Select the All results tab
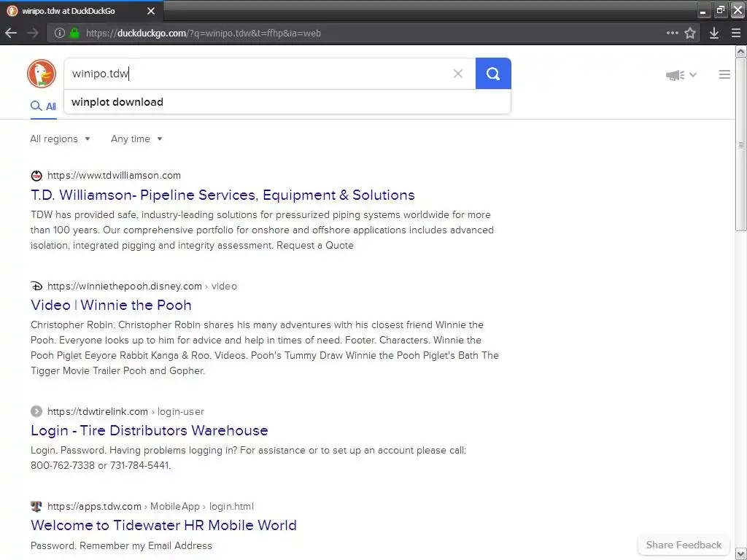The height and width of the screenshot is (560, 747). tap(43, 106)
